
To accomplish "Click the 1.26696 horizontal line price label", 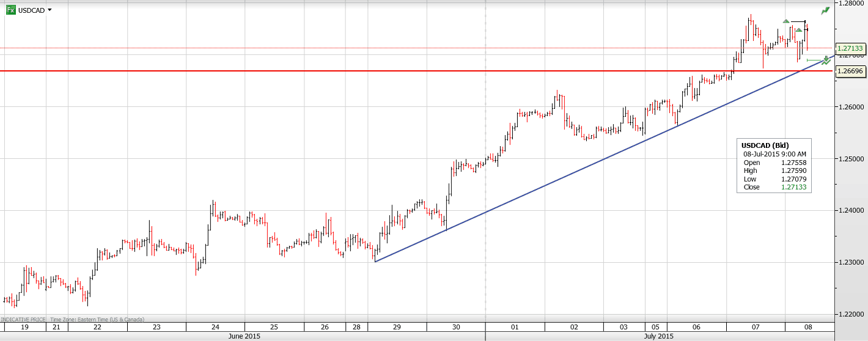I will coord(850,71).
